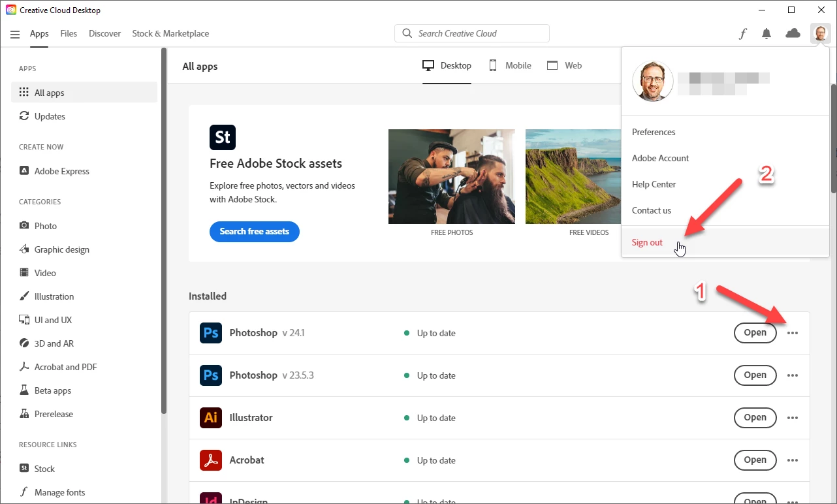837x504 pixels.
Task: Click the Photoshop v 23.5.3 app icon
Action: [211, 375]
